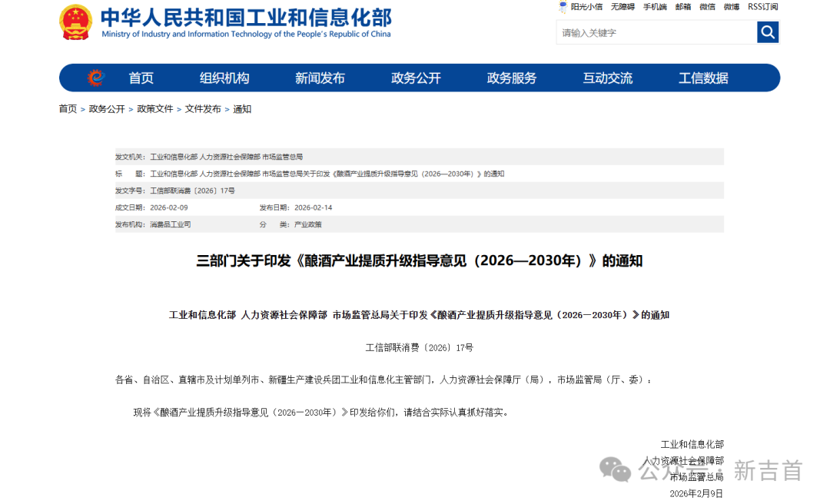Viewport: 830px width, 504px height.
Task: Open the 手机端 mobile version link
Action: tap(655, 7)
